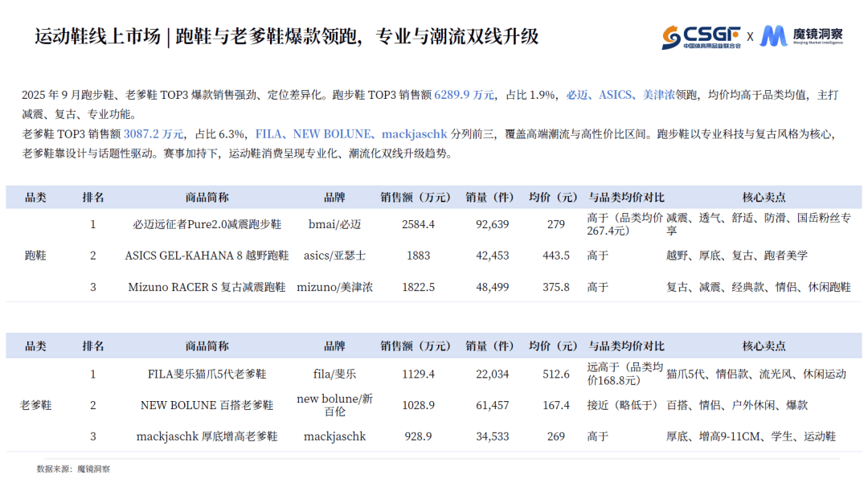Click selling points 厚底、增高9-11CM、学生、运动鞋
This screenshot has width=868, height=487.
tap(751, 436)
